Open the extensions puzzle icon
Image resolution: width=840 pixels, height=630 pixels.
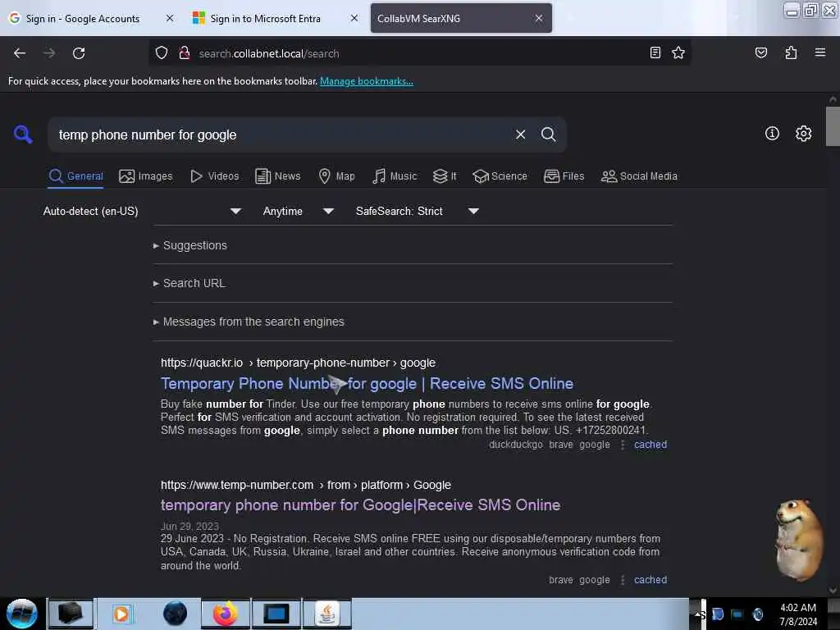coord(791,52)
